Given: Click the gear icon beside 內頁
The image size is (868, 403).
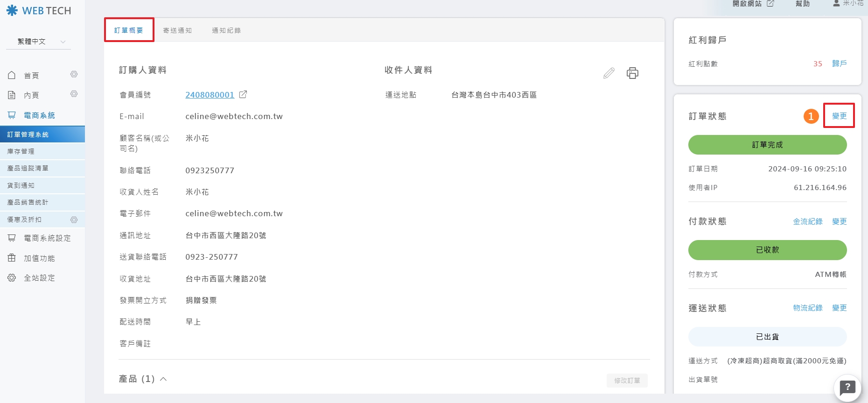Looking at the screenshot, I should 74,94.
